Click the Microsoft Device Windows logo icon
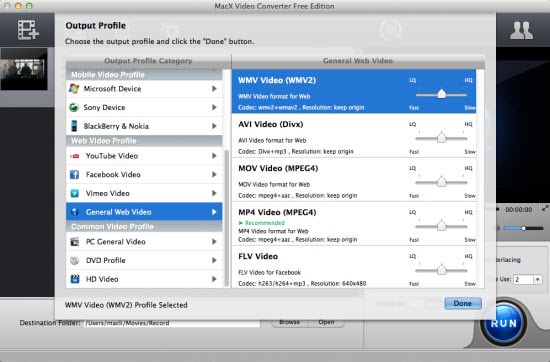 coord(74,89)
